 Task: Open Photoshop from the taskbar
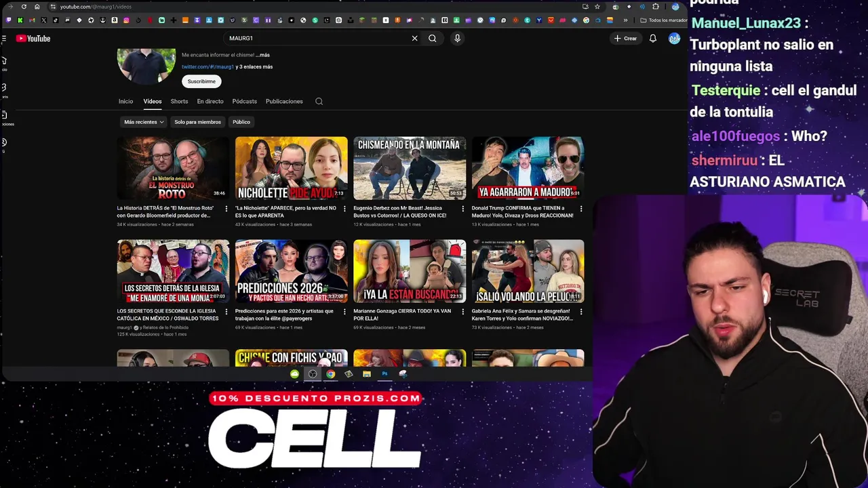coord(384,374)
